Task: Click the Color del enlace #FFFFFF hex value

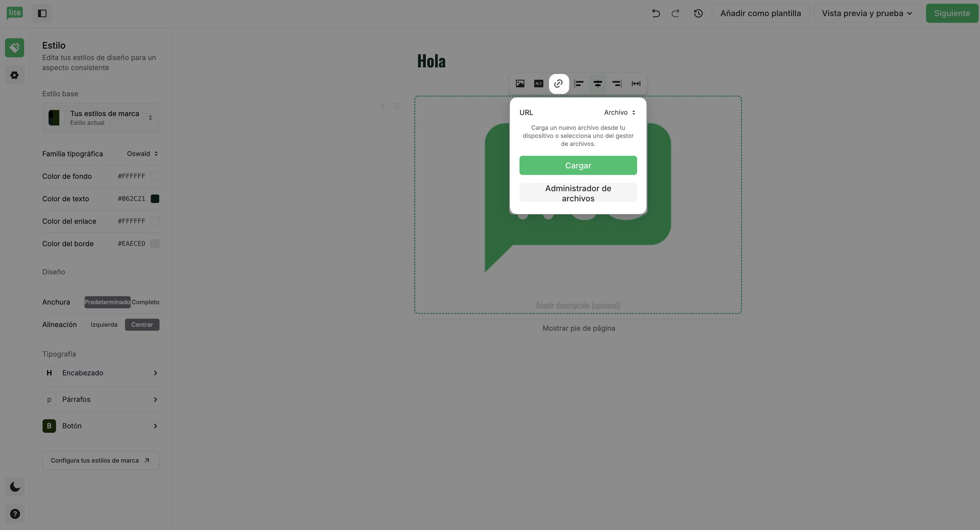Action: [x=131, y=221]
